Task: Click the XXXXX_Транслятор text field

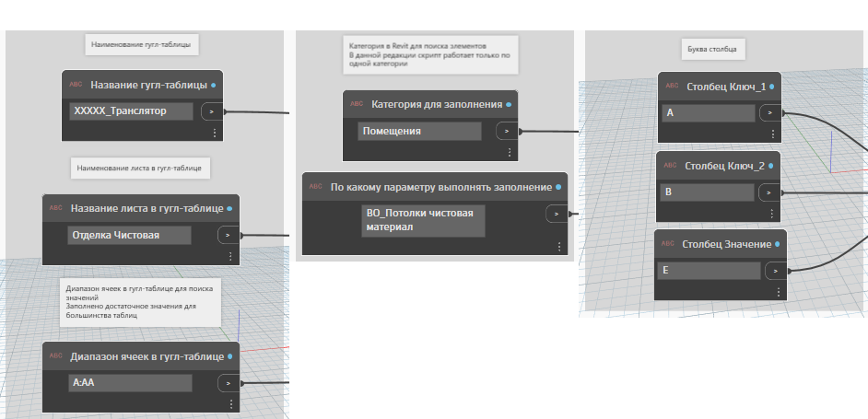Action: [132, 111]
